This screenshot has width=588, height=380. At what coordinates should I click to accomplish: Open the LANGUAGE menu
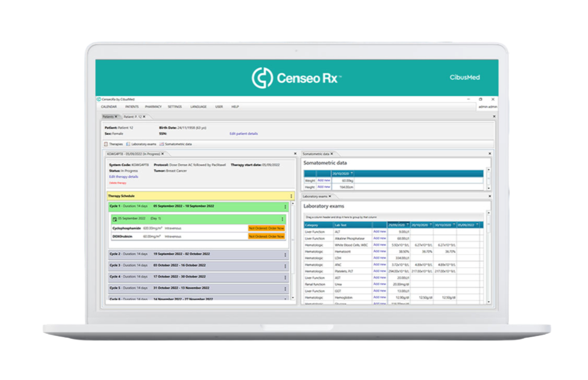[x=198, y=107]
